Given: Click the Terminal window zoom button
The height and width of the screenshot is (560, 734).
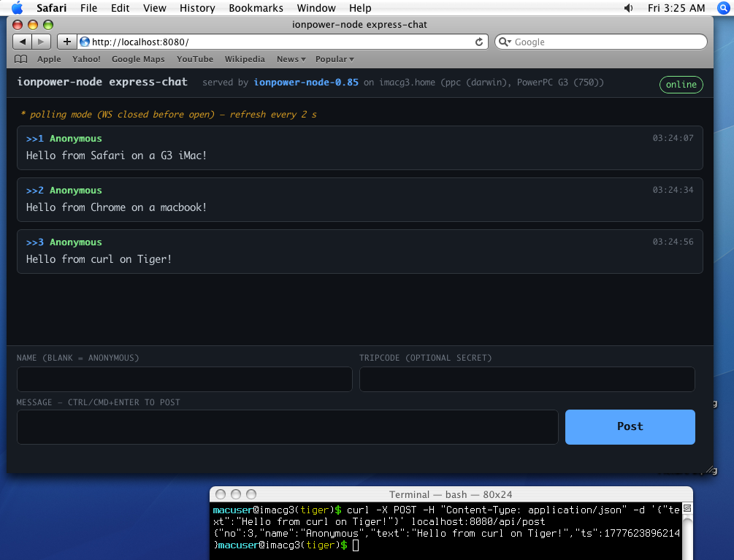Looking at the screenshot, I should point(251,494).
